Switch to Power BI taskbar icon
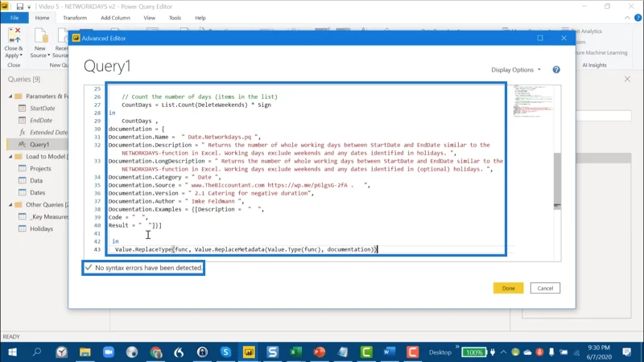The image size is (644, 362). point(249,352)
